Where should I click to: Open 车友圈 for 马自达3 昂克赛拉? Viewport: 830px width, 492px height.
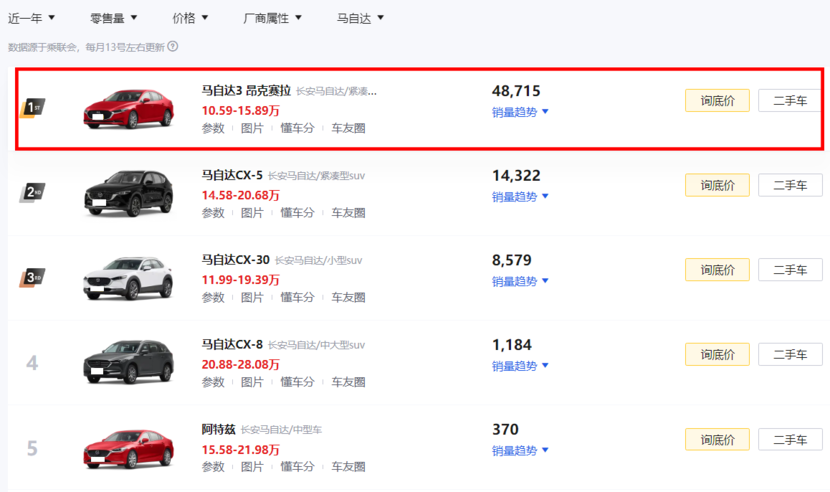348,128
